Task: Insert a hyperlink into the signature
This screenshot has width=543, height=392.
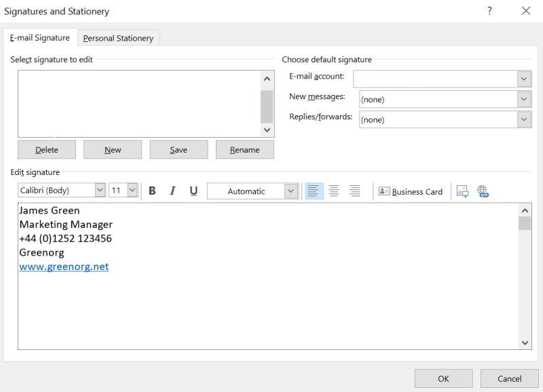Action: tap(483, 191)
